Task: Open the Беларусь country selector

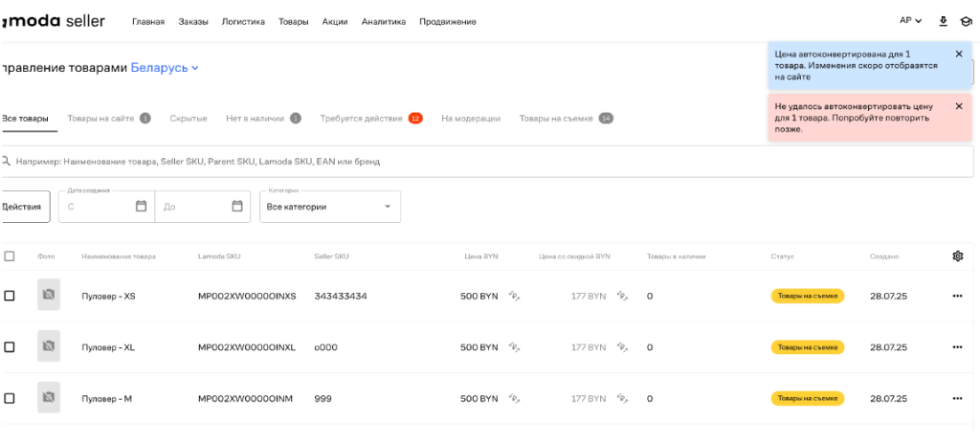Action: [x=165, y=68]
